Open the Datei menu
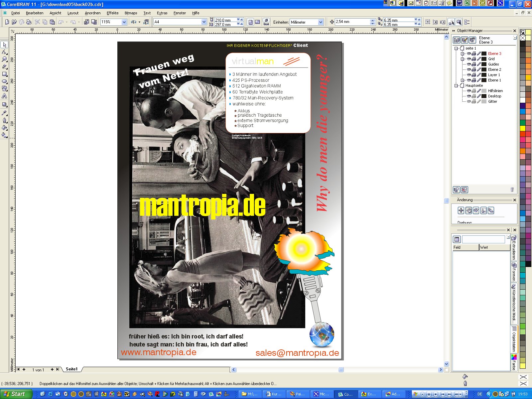The height and width of the screenshot is (399, 532). (16, 13)
